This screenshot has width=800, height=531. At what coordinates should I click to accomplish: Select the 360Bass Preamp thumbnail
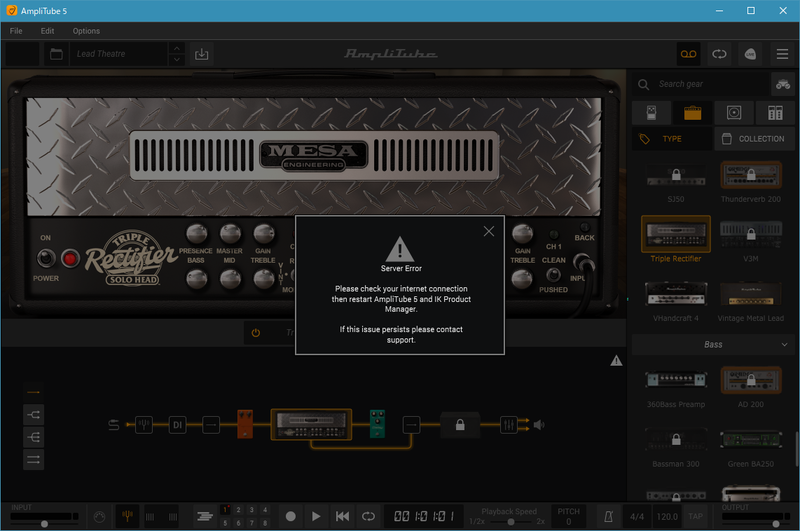[676, 380]
